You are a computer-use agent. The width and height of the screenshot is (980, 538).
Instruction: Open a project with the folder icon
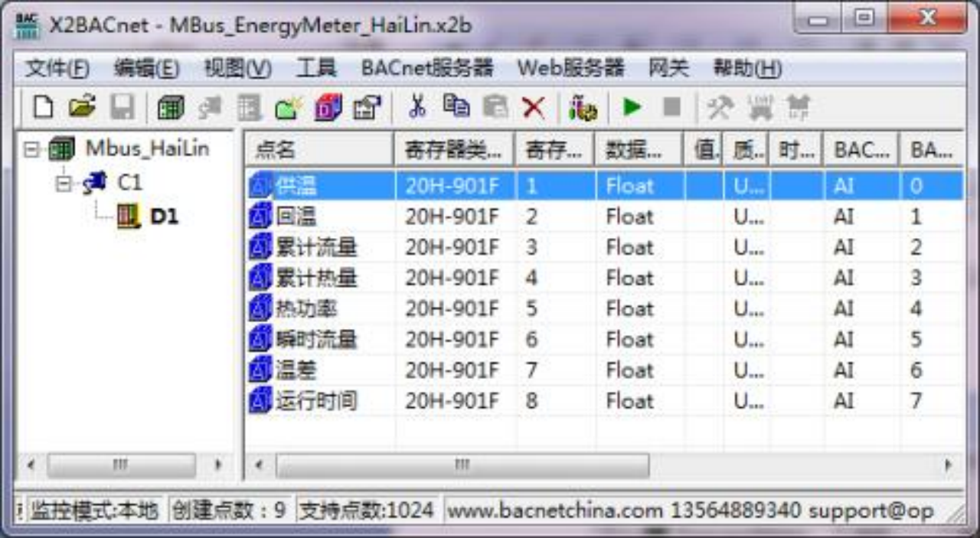point(82,107)
